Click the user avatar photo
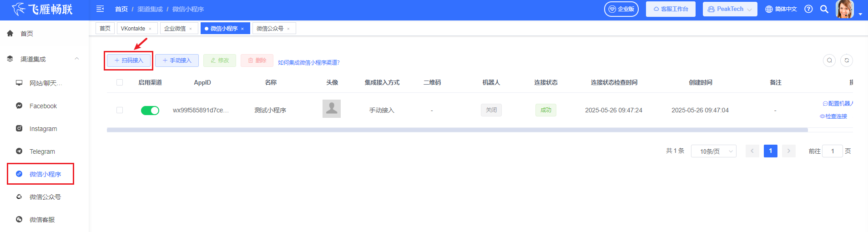This screenshot has width=868, height=232. tap(845, 9)
